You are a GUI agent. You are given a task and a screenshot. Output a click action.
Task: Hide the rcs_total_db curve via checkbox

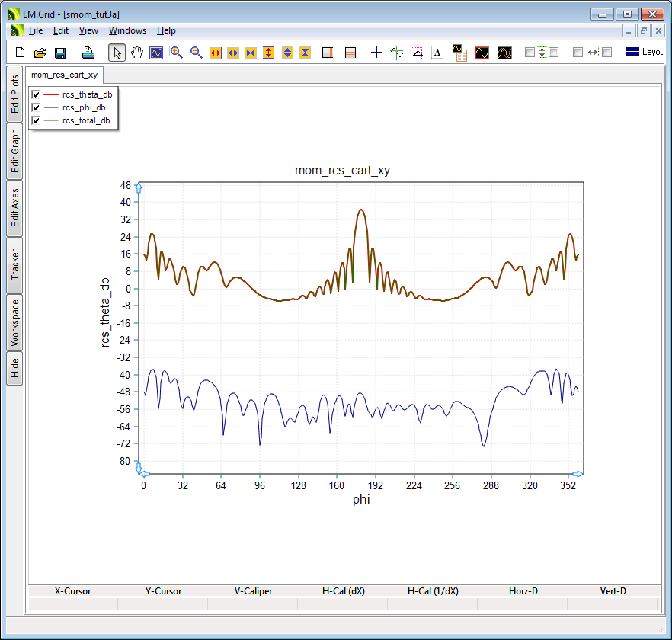point(36,120)
